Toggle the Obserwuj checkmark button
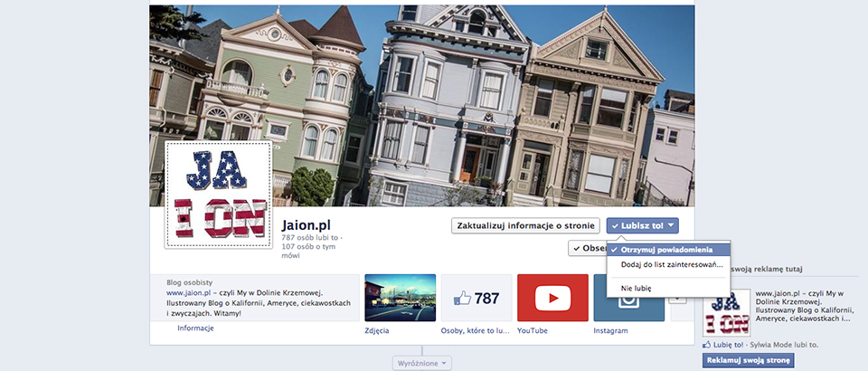The width and height of the screenshot is (868, 371). (x=588, y=248)
